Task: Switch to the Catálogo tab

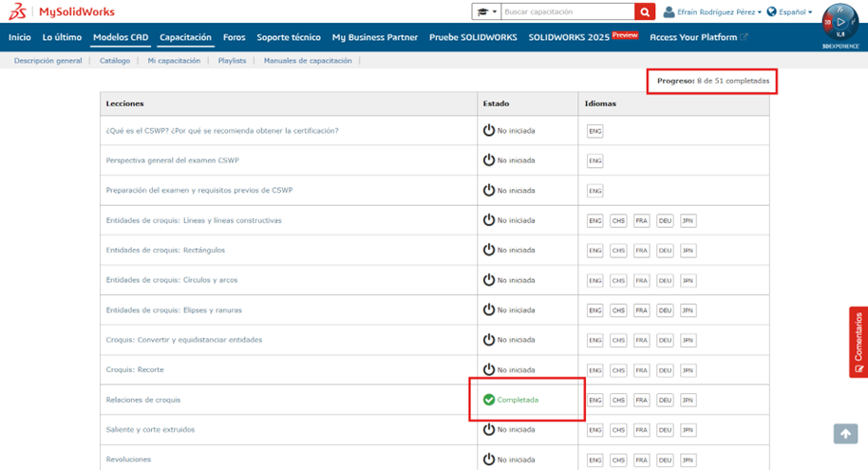Action: tap(115, 61)
